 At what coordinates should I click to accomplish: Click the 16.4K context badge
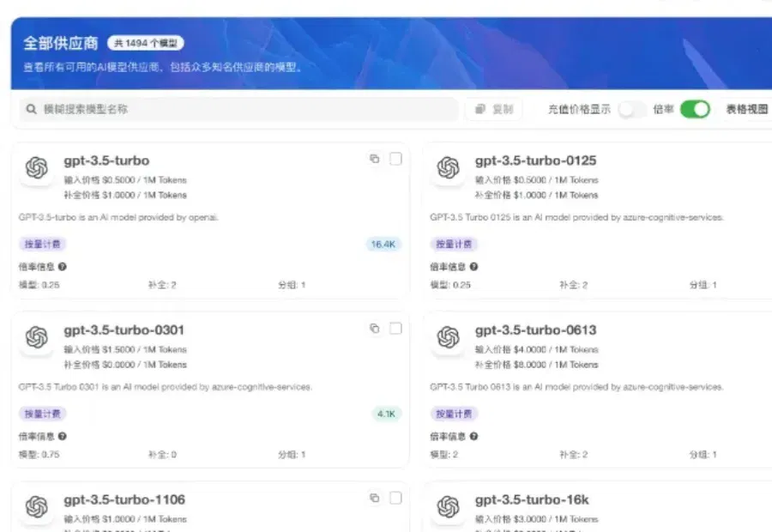[x=383, y=244]
